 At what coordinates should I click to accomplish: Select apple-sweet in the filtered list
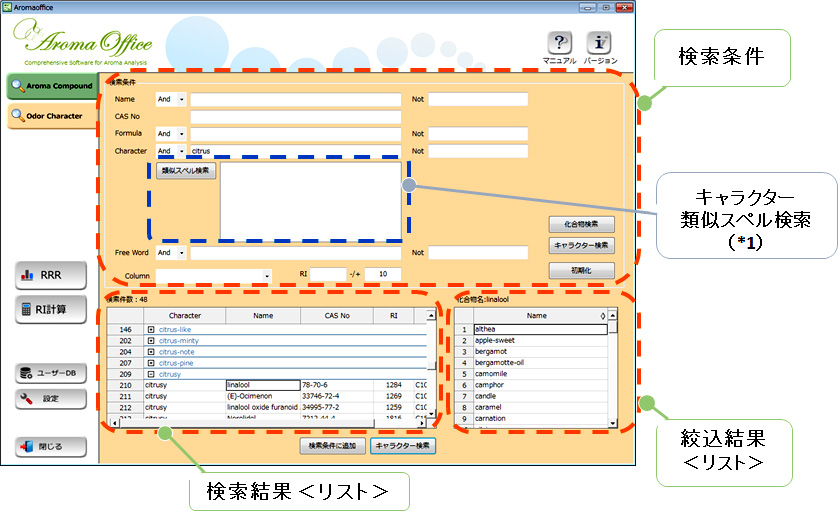point(540,340)
